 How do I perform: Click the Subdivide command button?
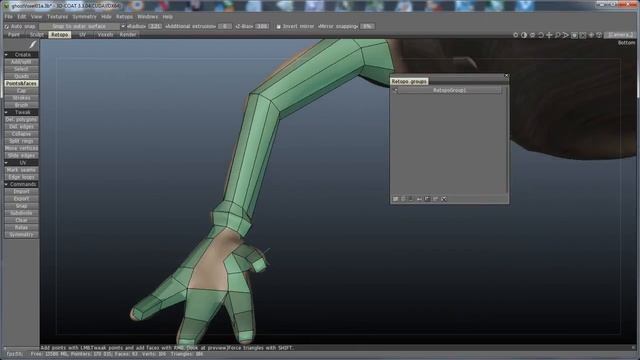(21, 213)
